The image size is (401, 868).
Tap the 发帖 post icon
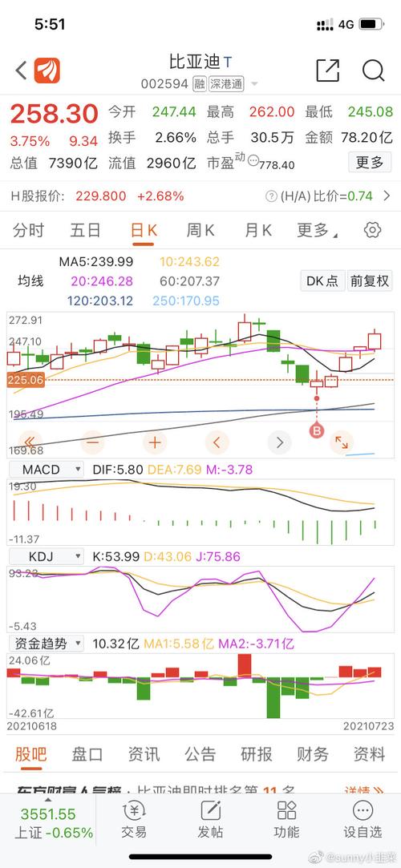click(x=210, y=819)
